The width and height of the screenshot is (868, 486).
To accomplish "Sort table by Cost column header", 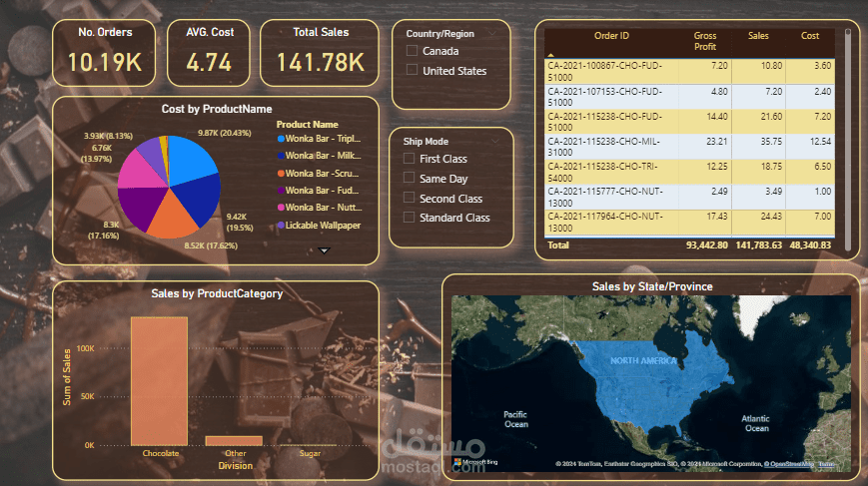I will [810, 36].
